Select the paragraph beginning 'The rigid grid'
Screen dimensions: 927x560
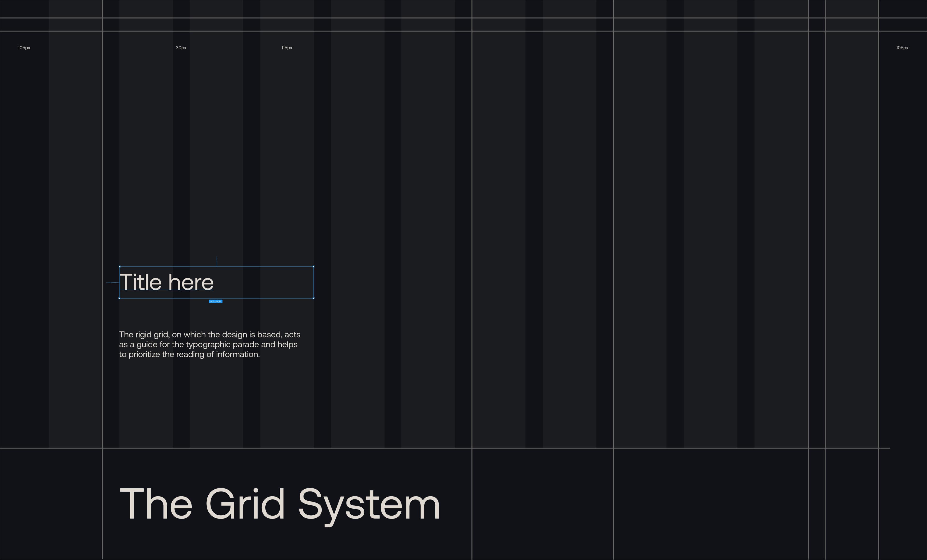209,344
